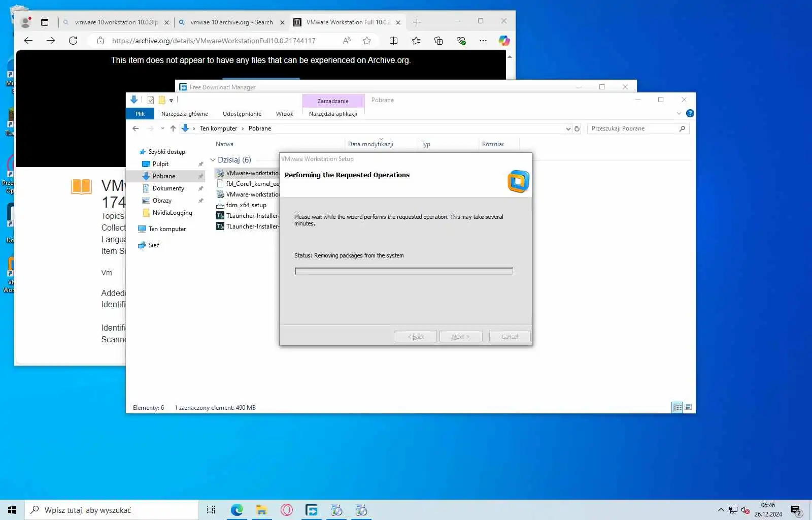Select the fbl_Core1_kernel_ee file
812x520 pixels.
tap(252, 184)
